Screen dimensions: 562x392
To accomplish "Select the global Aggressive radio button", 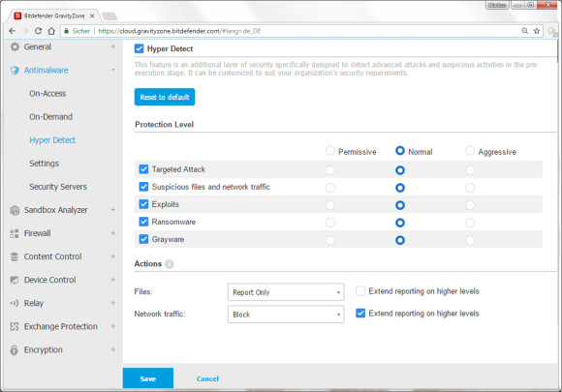I will coord(470,151).
